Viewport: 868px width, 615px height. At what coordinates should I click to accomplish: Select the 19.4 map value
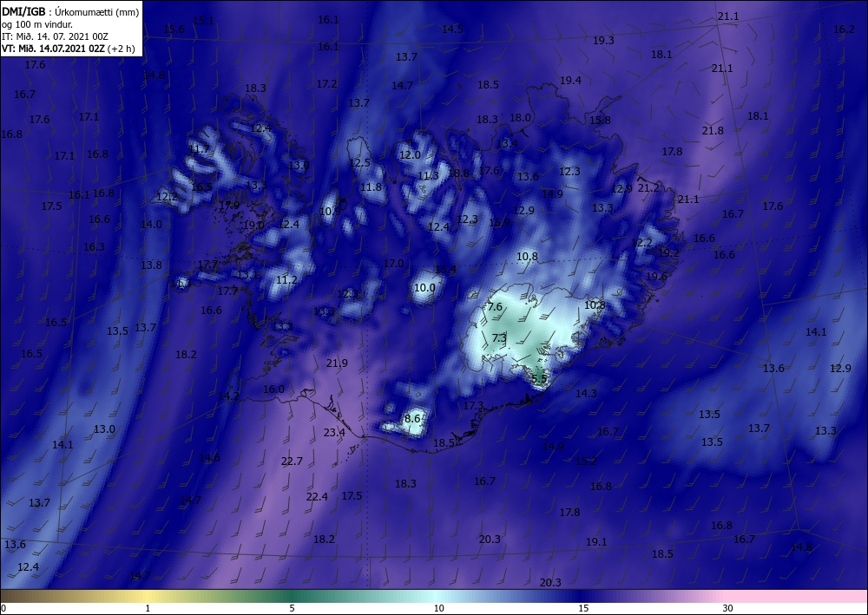pyautogui.click(x=571, y=80)
